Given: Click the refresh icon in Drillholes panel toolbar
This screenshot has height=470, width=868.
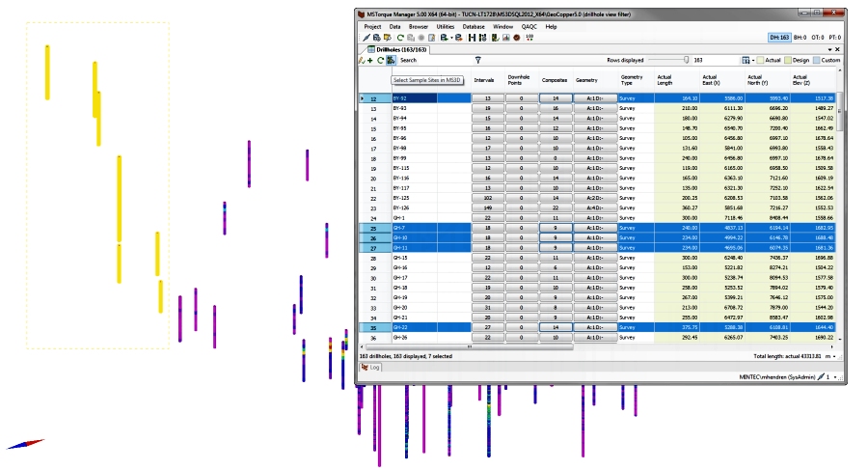Looking at the screenshot, I should click(381, 60).
